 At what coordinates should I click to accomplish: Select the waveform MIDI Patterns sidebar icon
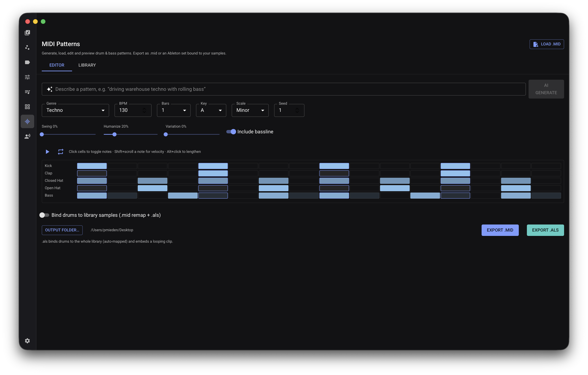coord(27,121)
